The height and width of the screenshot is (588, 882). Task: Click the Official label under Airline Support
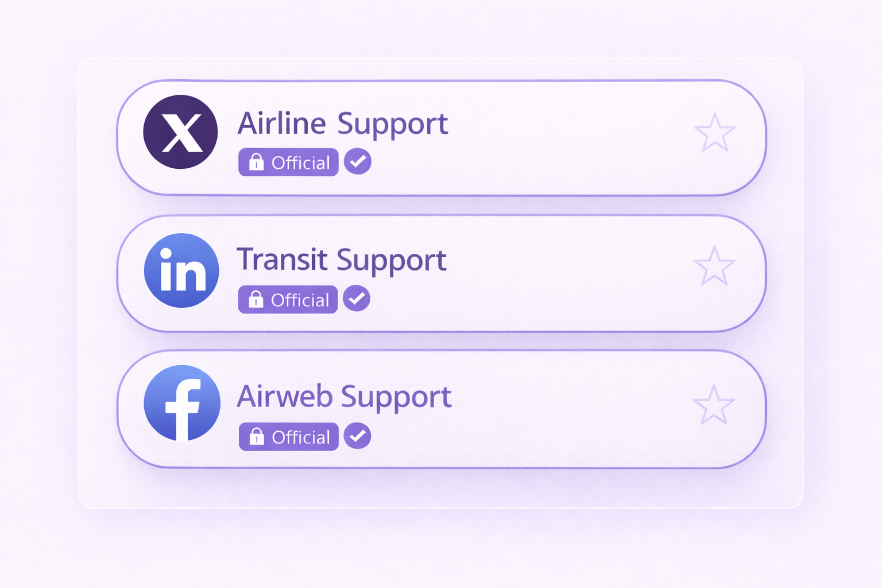[300, 163]
